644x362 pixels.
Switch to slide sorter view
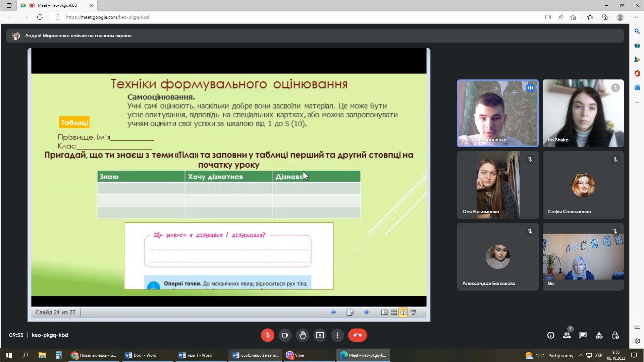394,312
